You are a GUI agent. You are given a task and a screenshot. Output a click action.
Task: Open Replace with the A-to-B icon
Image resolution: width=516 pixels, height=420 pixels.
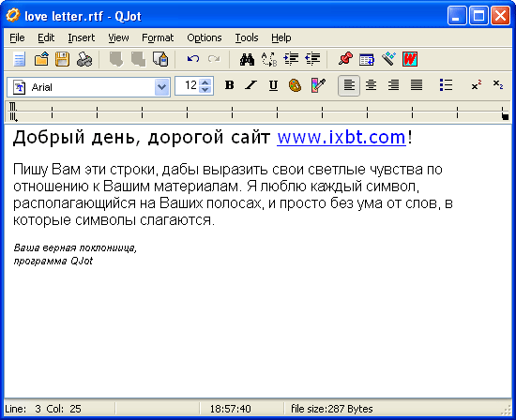click(x=269, y=59)
